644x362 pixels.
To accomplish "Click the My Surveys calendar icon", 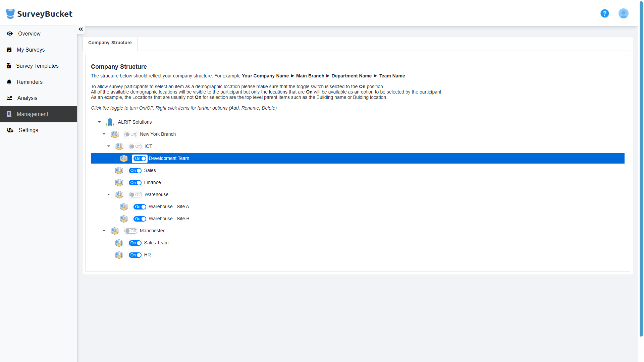I will 9,50.
